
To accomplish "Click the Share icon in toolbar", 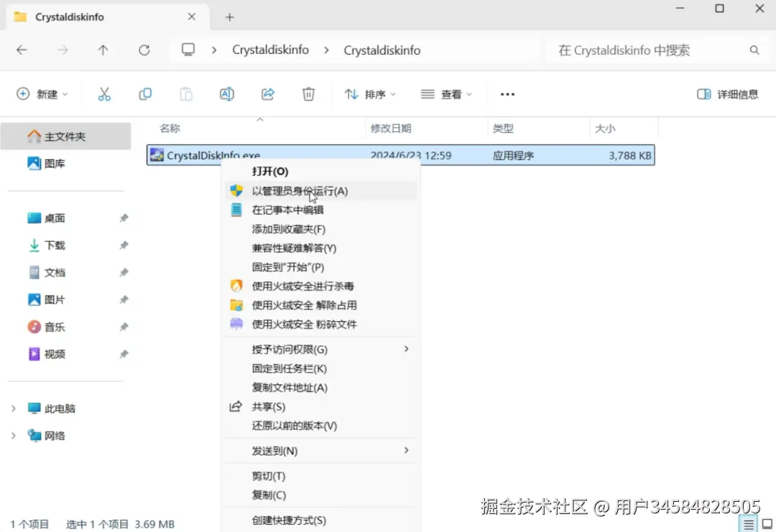I will 268,94.
